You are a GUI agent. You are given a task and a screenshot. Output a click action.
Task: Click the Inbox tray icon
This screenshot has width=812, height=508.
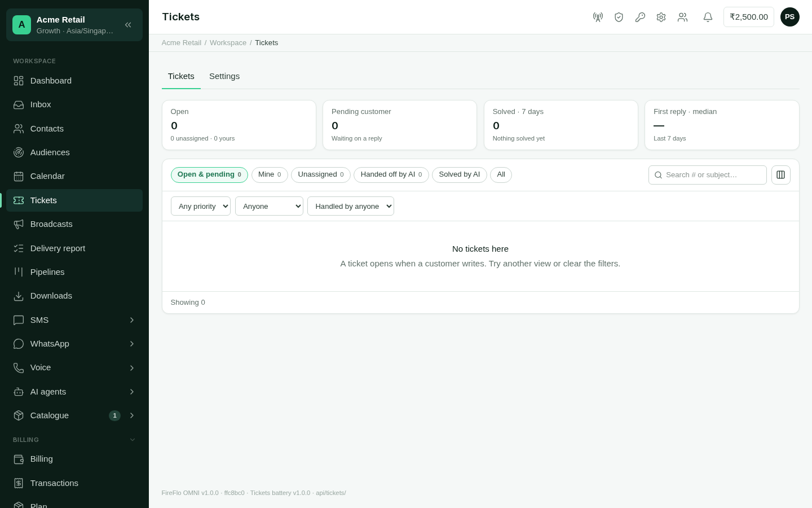click(19, 104)
